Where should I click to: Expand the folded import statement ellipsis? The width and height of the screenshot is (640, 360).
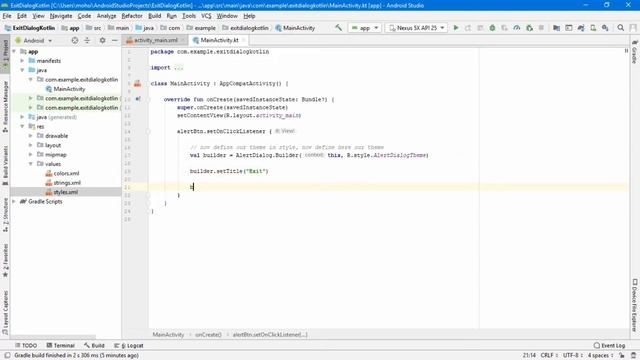pos(178,68)
